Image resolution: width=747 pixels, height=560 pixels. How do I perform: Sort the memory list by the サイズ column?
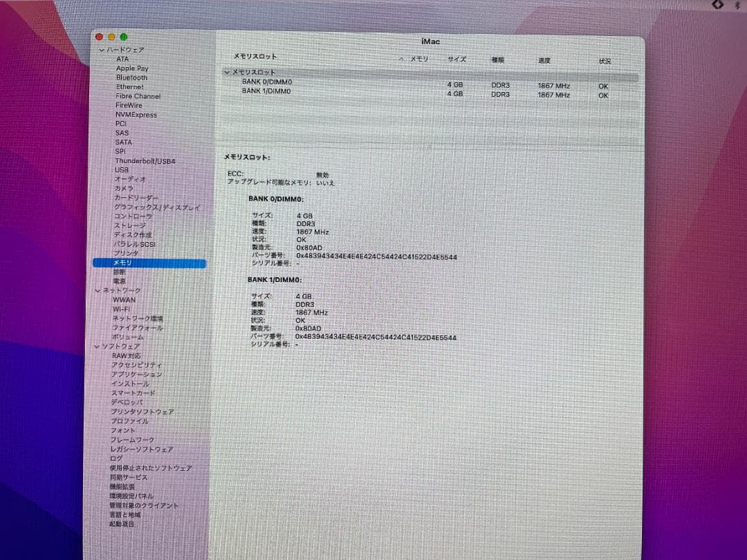tap(456, 60)
